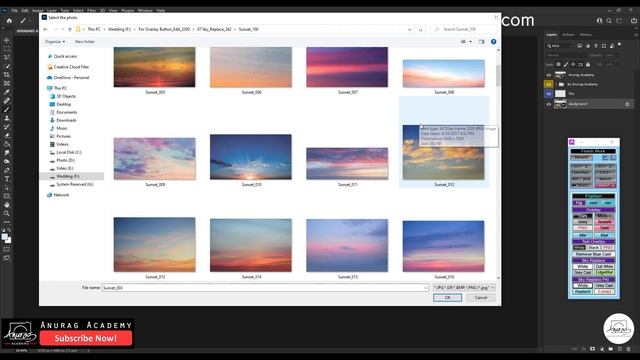
Task: Click the refresh button beside address bar
Action: (x=420, y=29)
